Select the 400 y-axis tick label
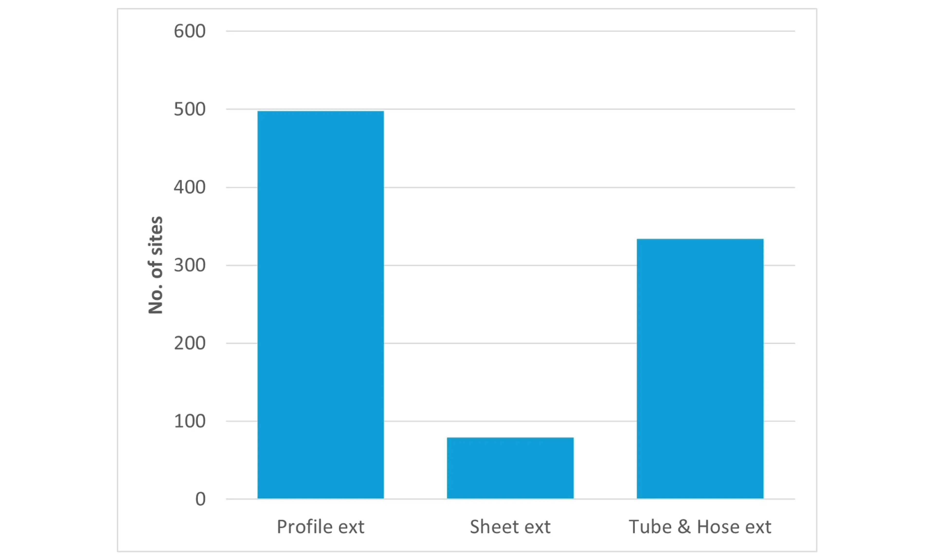The width and height of the screenshot is (934, 560). click(189, 187)
